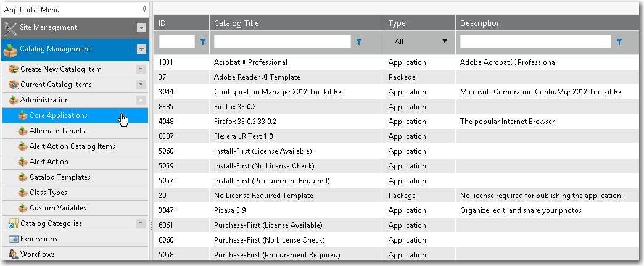The width and height of the screenshot is (644, 266).
Task: Click the Workflows icon in the sidebar
Action: (x=14, y=254)
